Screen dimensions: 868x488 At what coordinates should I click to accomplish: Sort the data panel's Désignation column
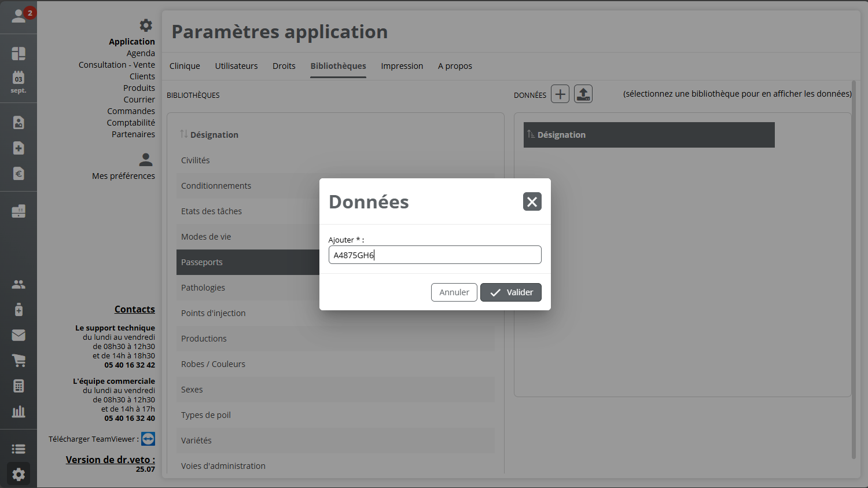point(561,135)
